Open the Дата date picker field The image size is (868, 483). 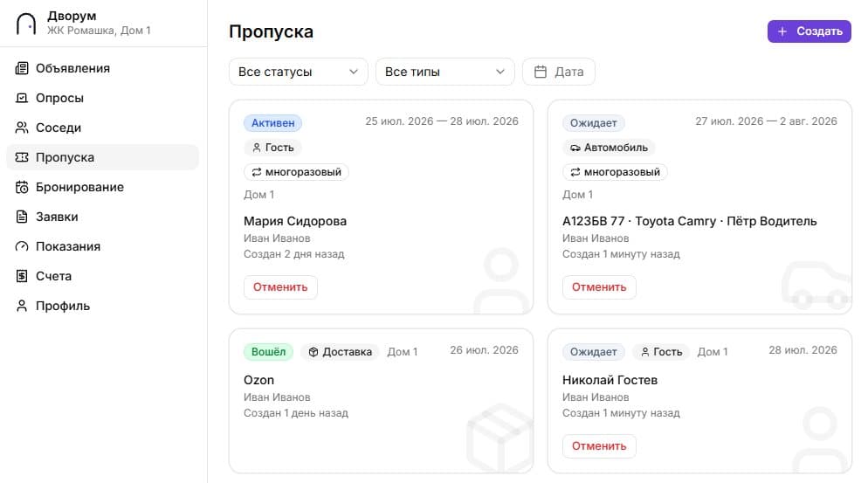559,72
